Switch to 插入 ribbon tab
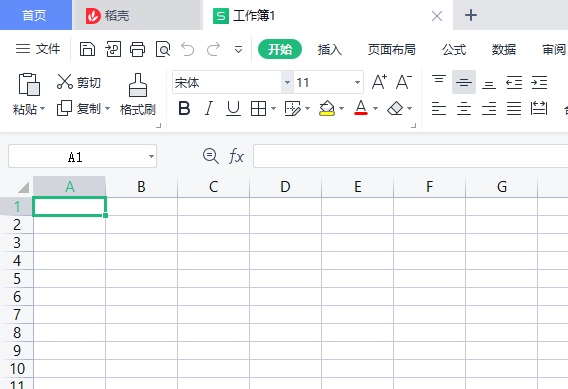The width and height of the screenshot is (568, 389). click(330, 49)
